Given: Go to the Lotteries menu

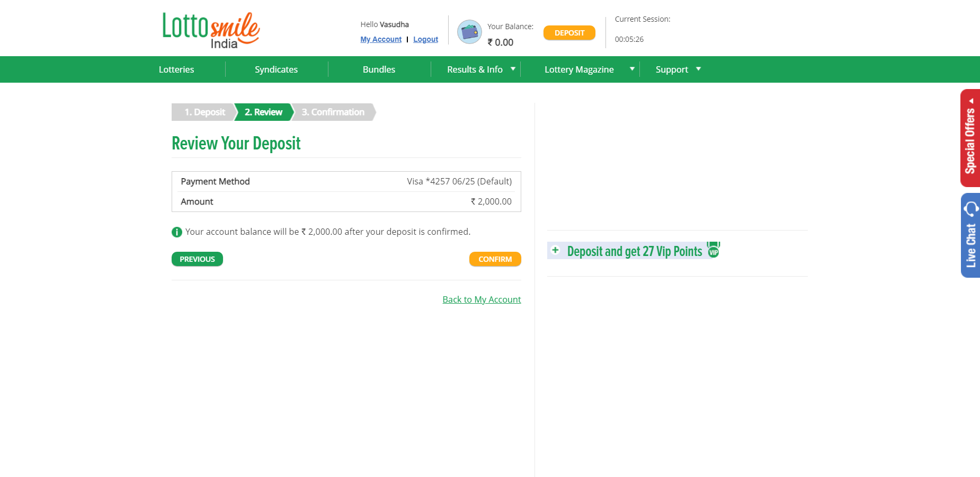Looking at the screenshot, I should (176, 69).
